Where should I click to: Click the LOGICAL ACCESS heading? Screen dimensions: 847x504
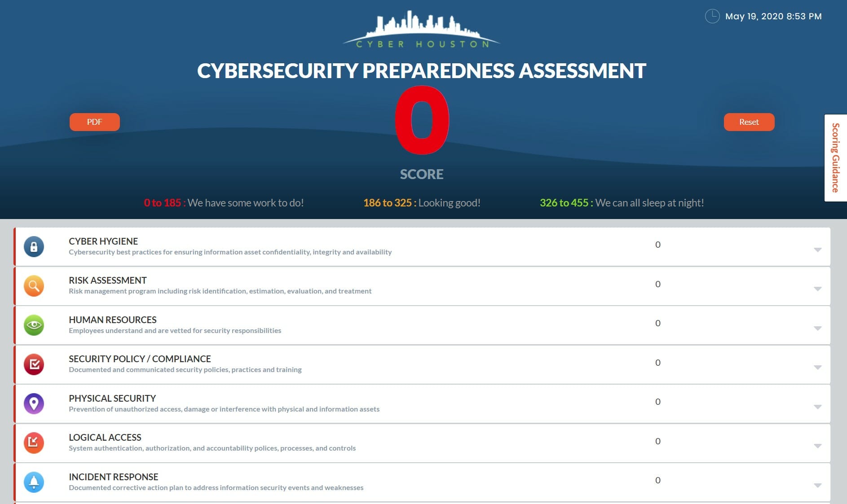(x=105, y=438)
